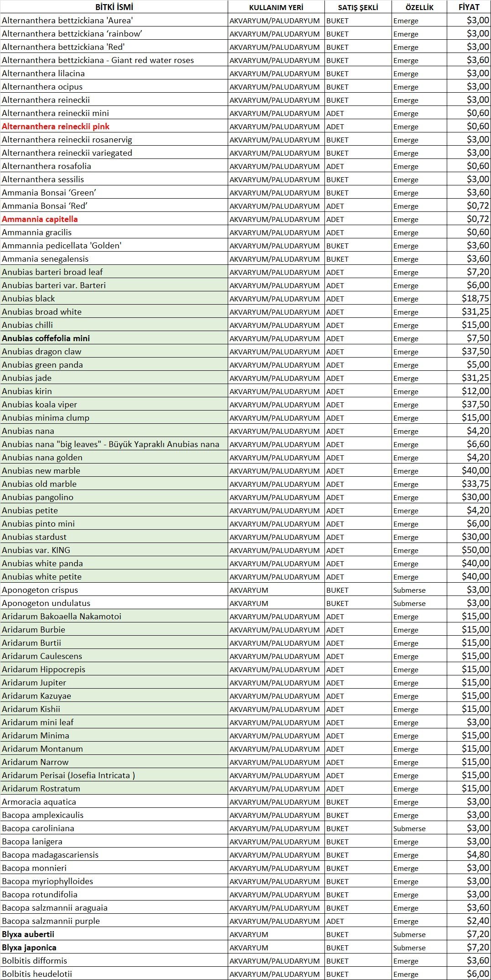This screenshot has height=980, width=491.
Task: Select the Armoracia aquatica name cell
Action: point(39,802)
